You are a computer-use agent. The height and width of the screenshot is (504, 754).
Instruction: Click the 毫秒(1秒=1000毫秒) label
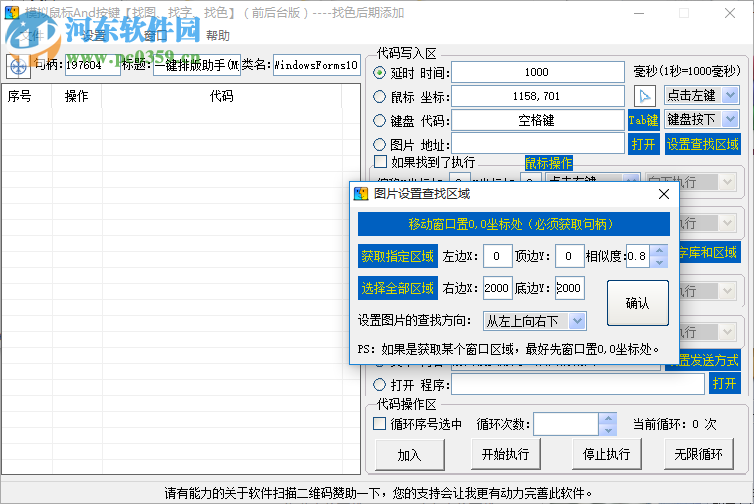click(x=687, y=71)
